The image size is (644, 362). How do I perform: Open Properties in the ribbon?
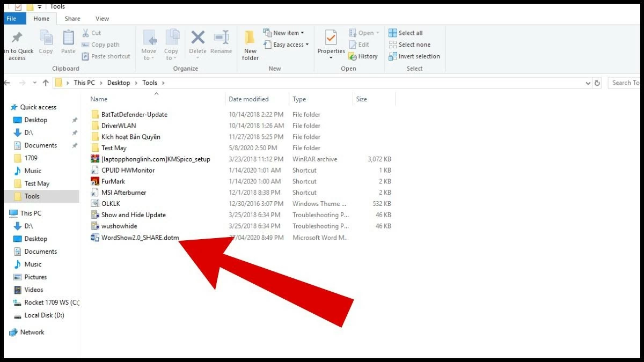[x=331, y=43]
